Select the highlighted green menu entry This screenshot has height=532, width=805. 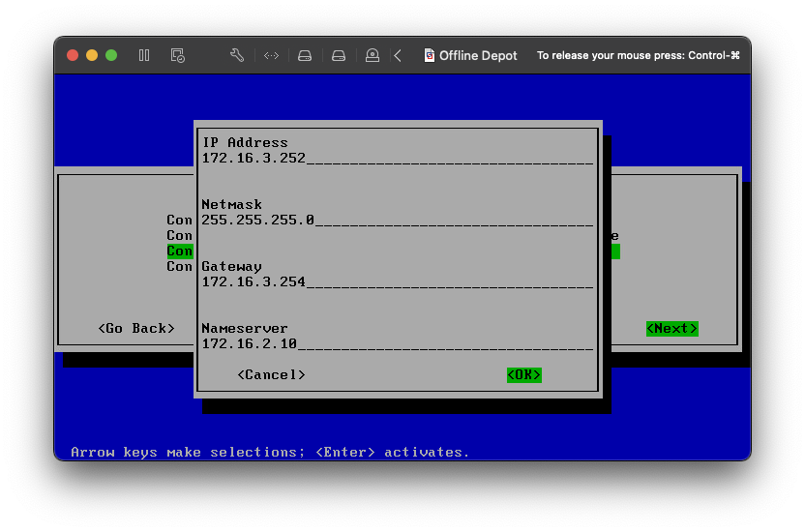pos(180,251)
